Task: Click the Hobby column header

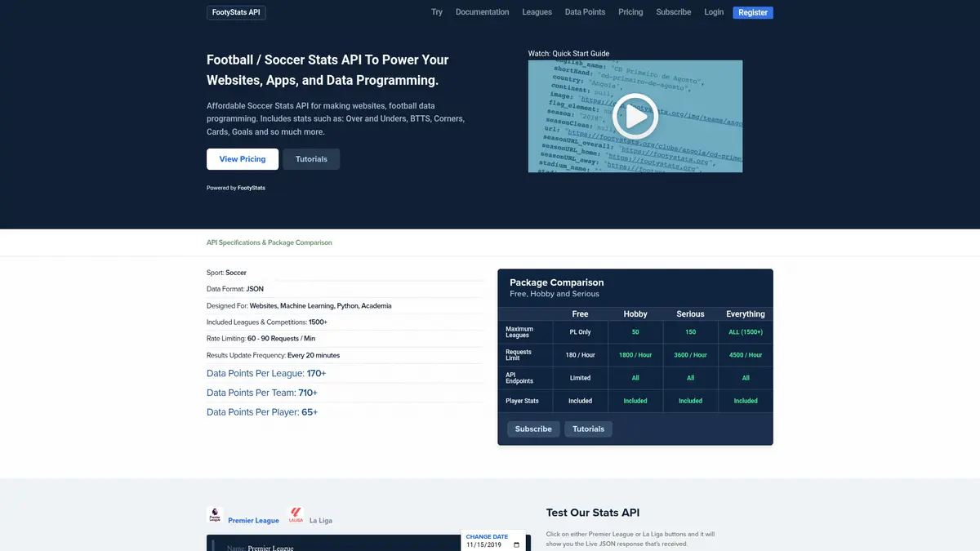Action: point(635,313)
